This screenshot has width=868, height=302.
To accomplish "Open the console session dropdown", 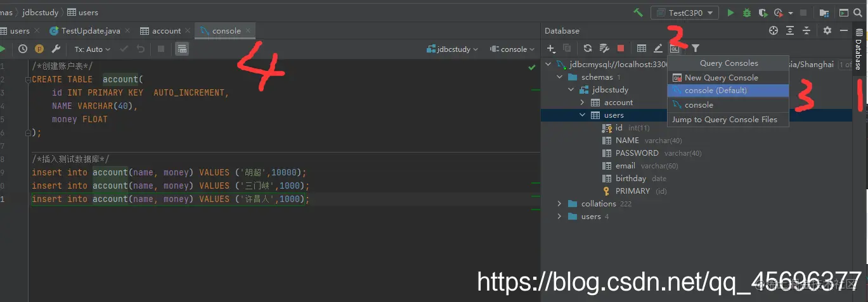I will pos(512,49).
